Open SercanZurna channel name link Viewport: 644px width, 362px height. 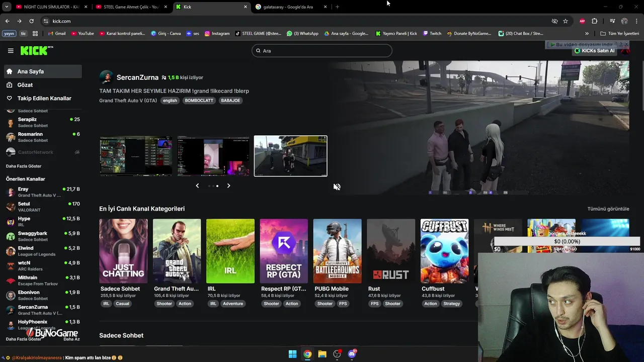137,77
